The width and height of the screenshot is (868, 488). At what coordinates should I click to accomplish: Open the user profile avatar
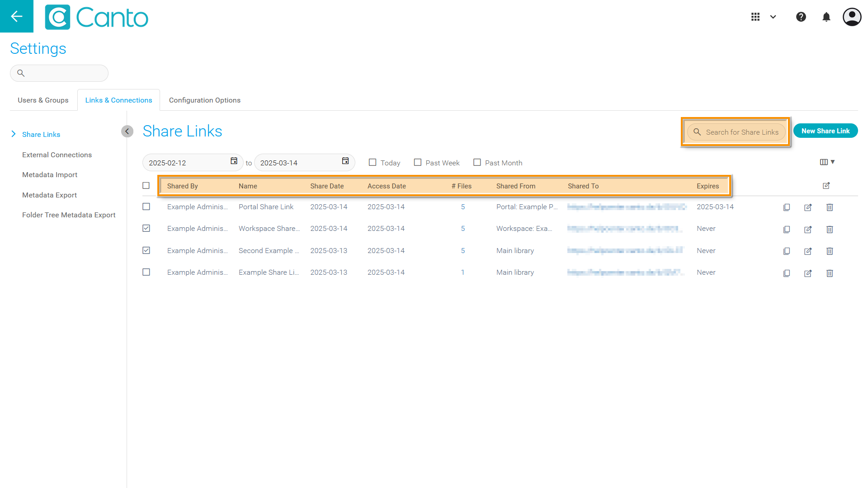852,17
